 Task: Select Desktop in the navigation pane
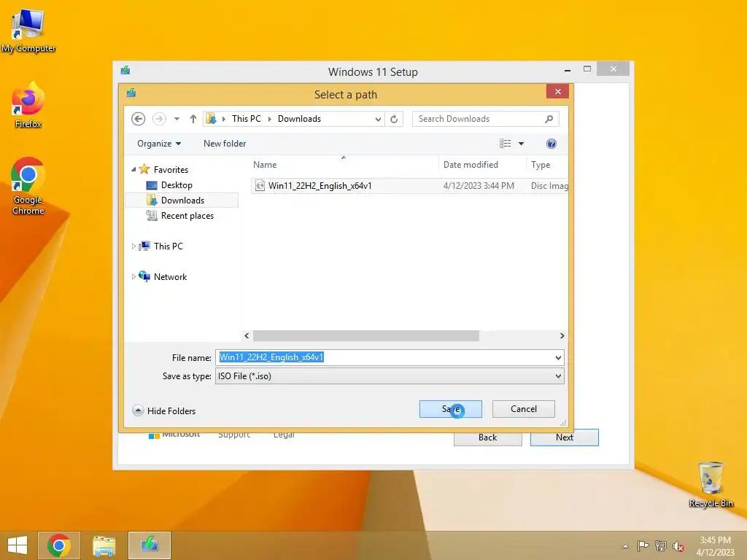(x=177, y=185)
